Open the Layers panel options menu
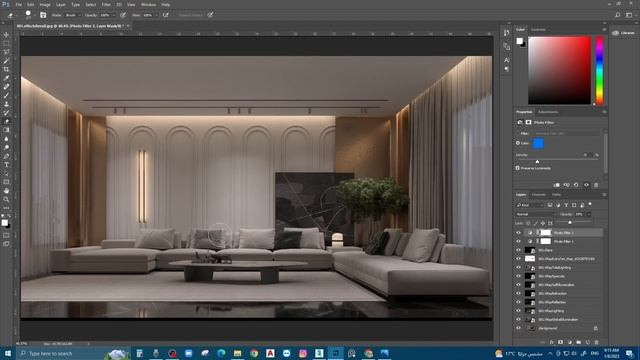Image resolution: width=640 pixels, height=360 pixels. pos(604,195)
